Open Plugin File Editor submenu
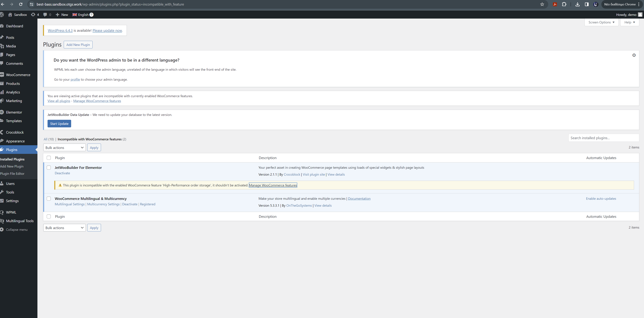This screenshot has width=644, height=318. 12,173
